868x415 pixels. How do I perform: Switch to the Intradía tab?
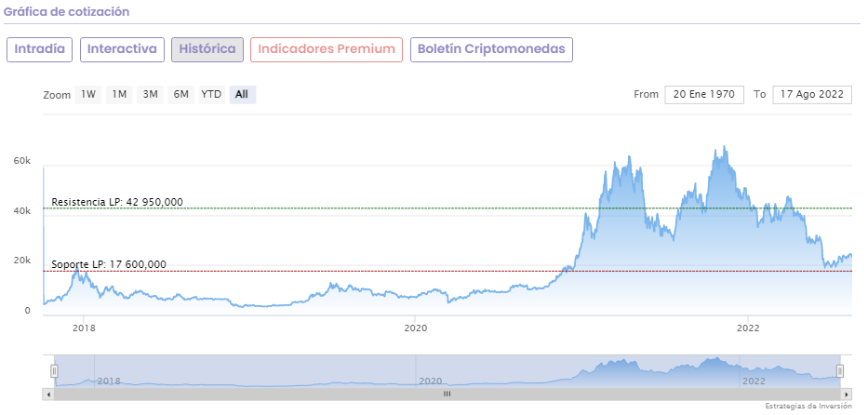[x=40, y=49]
